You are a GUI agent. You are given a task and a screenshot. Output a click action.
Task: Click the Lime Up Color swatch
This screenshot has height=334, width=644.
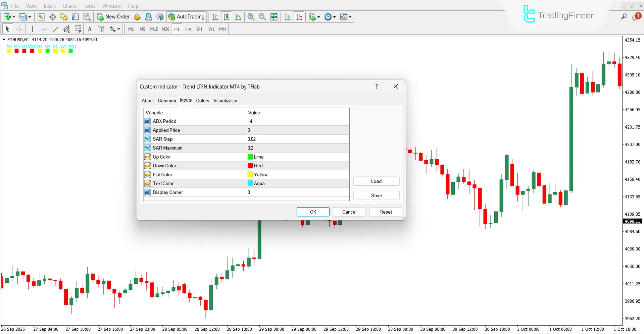pyautogui.click(x=250, y=157)
